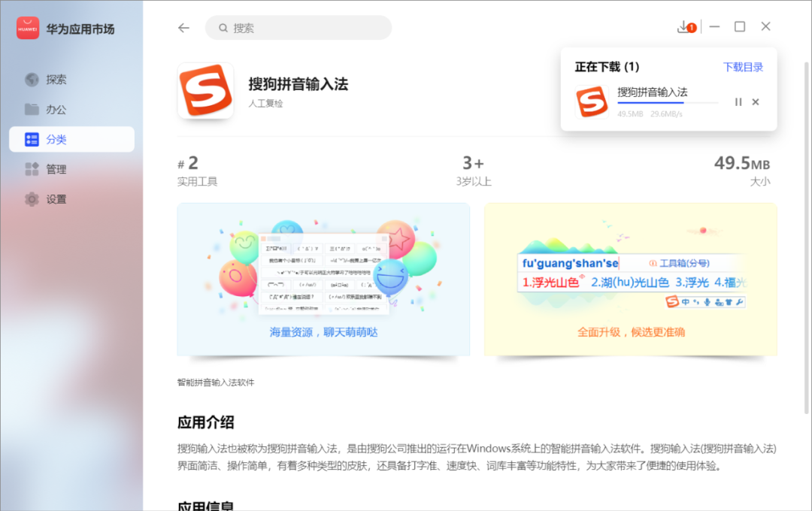Click the 设置 gear icon
Image resolution: width=812 pixels, height=511 pixels.
pos(32,199)
